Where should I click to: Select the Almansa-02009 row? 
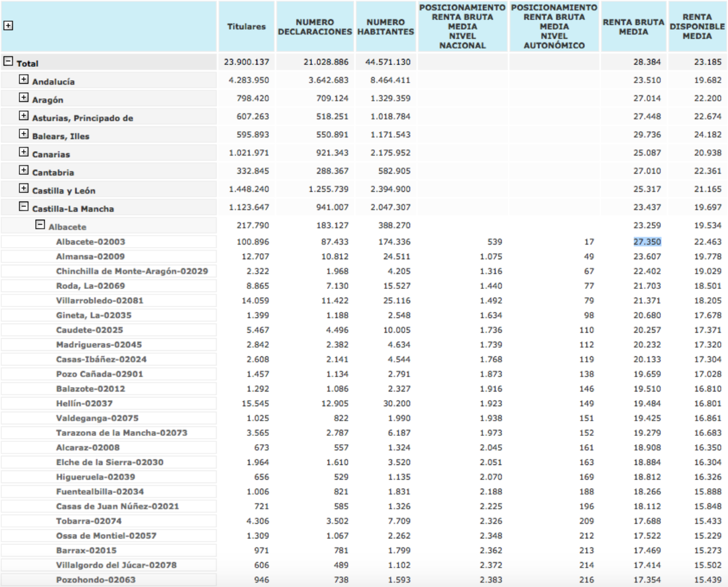point(109,256)
